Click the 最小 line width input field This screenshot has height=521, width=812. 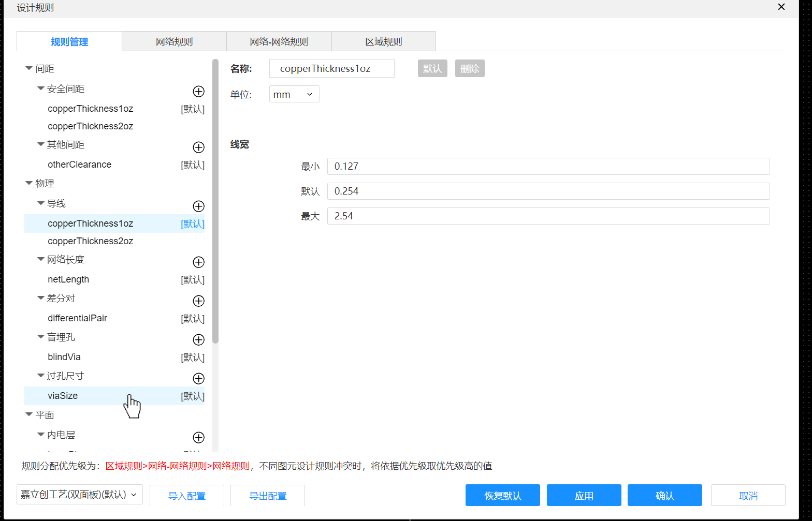click(x=548, y=167)
